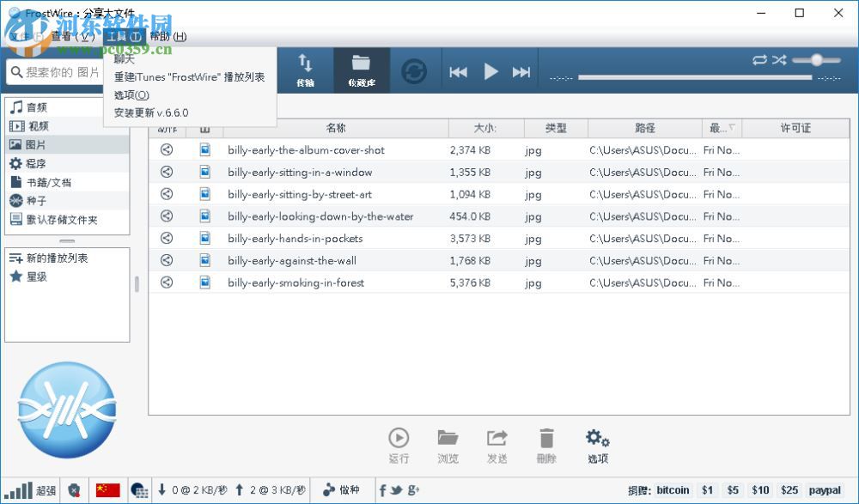Click the library refresh icon in toolbar

pos(414,71)
